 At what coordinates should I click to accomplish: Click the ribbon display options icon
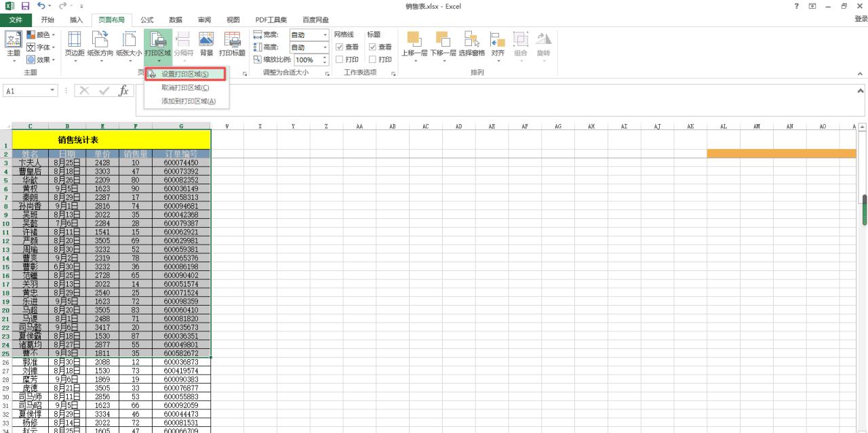tap(812, 6)
